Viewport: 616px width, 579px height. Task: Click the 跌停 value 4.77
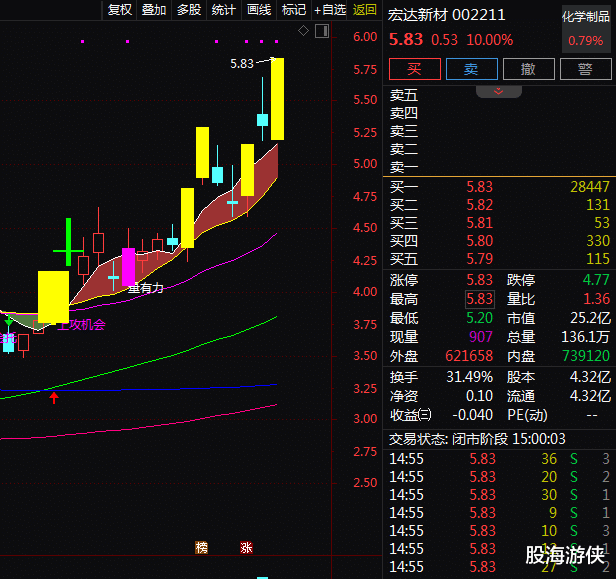coord(596,280)
